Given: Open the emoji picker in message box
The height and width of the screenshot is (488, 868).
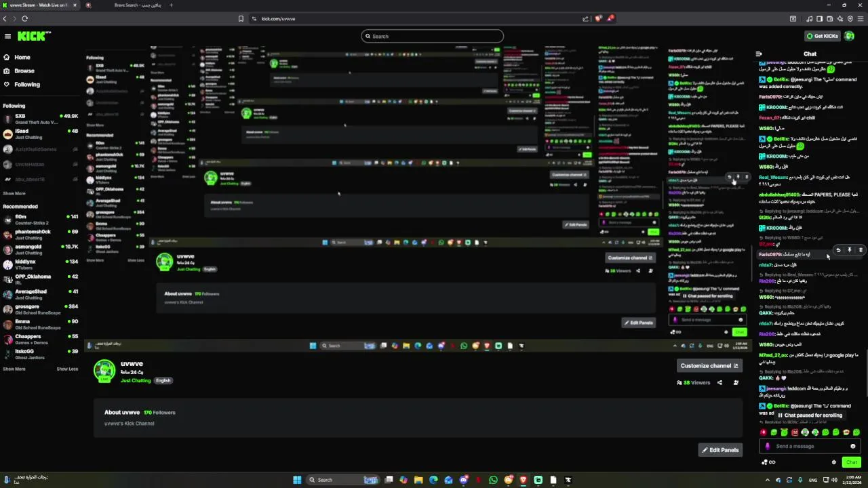Looking at the screenshot, I should click(x=853, y=446).
